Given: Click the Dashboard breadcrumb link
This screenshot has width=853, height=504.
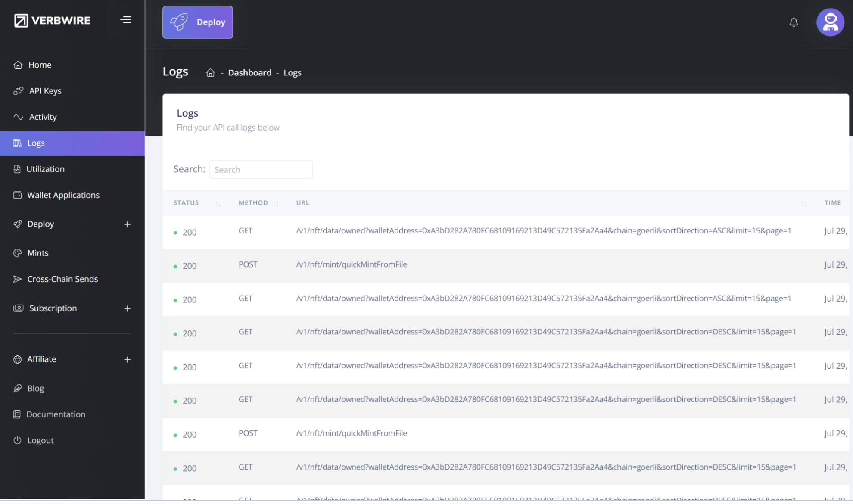Looking at the screenshot, I should point(249,73).
